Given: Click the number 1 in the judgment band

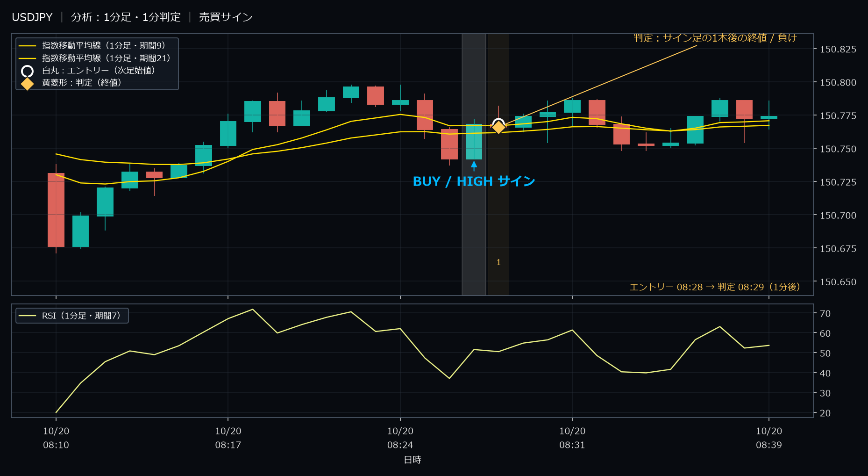Looking at the screenshot, I should tap(498, 262).
